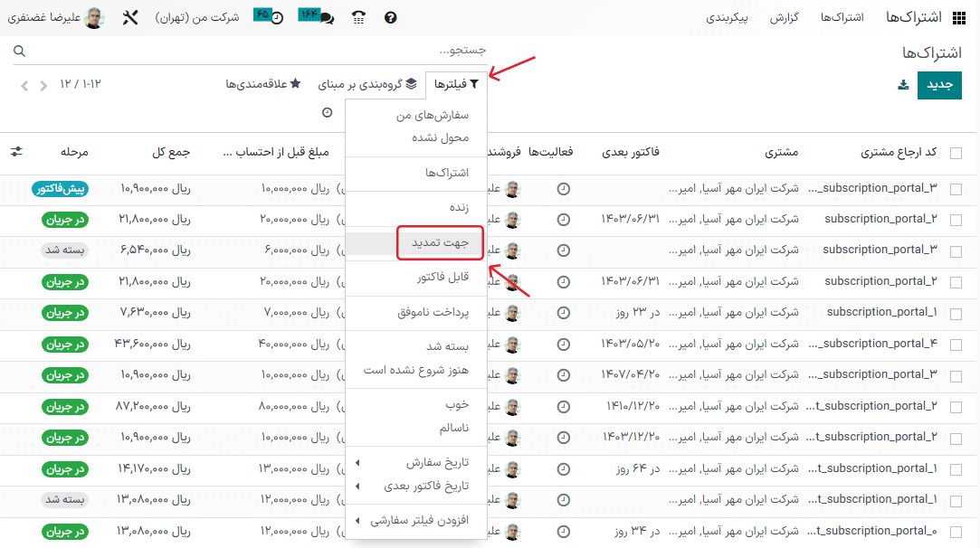Select جهت تمدید from the filter menu
Viewport: 980px width, 548px height.
pos(440,244)
